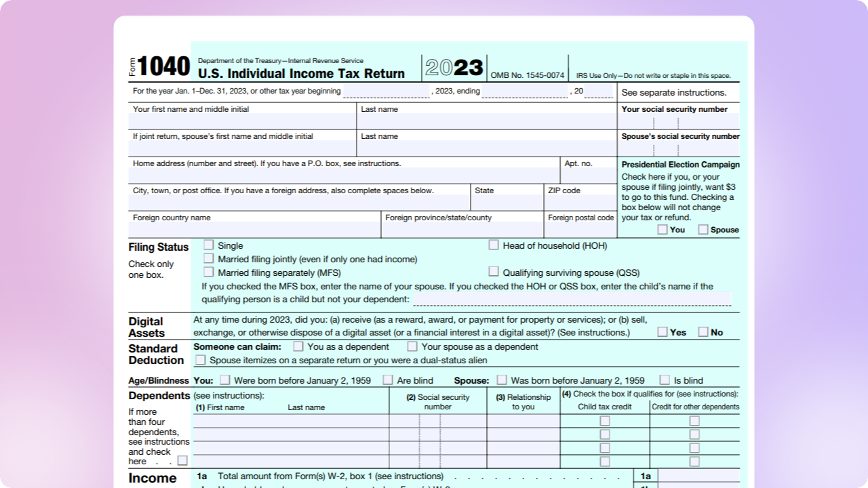This screenshot has height=488, width=868.
Task: Click the ZIP code field
Action: (580, 203)
